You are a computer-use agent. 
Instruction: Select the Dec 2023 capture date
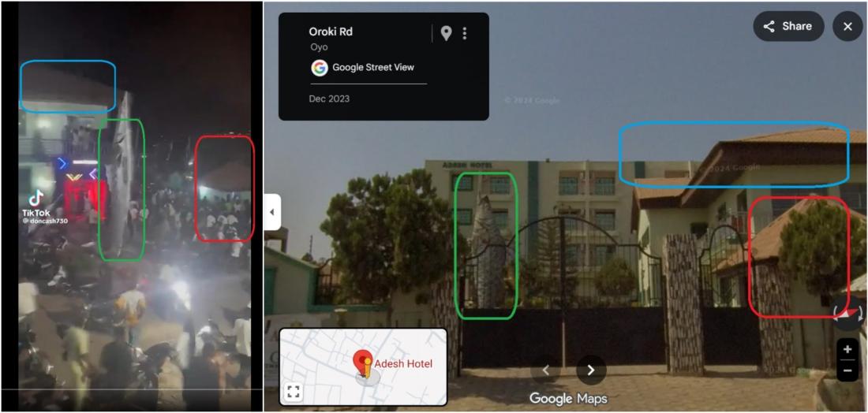click(x=329, y=99)
